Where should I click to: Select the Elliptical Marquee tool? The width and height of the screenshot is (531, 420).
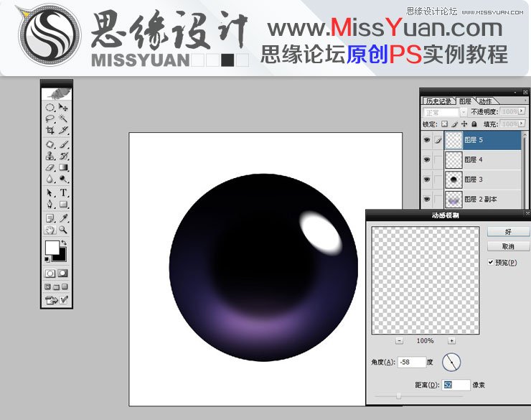pyautogui.click(x=50, y=108)
